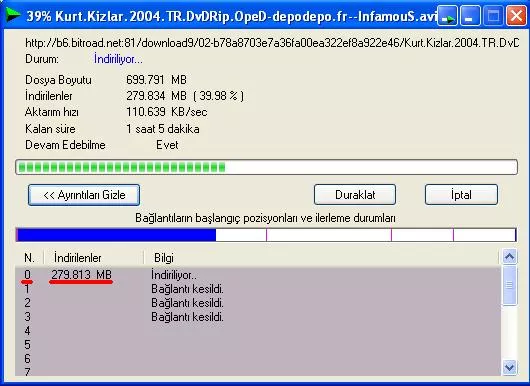Click the blue connection segments progress bar
The width and height of the screenshot is (530, 386).
(x=266, y=235)
